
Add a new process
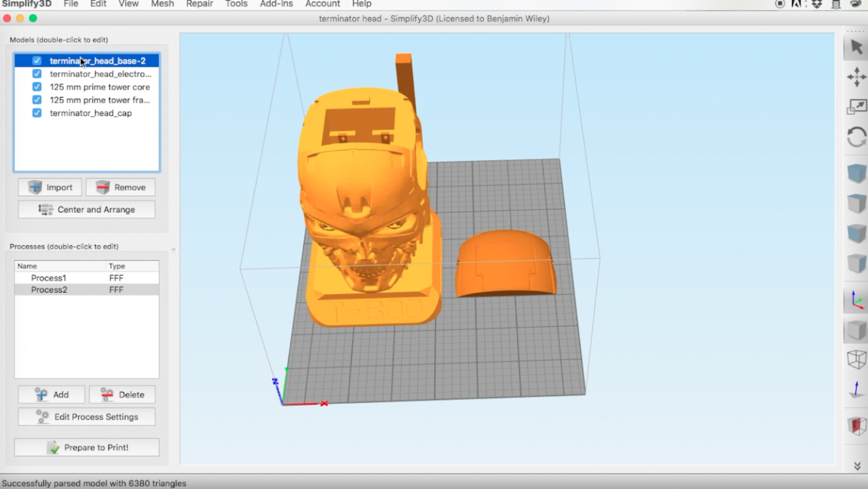click(x=51, y=395)
